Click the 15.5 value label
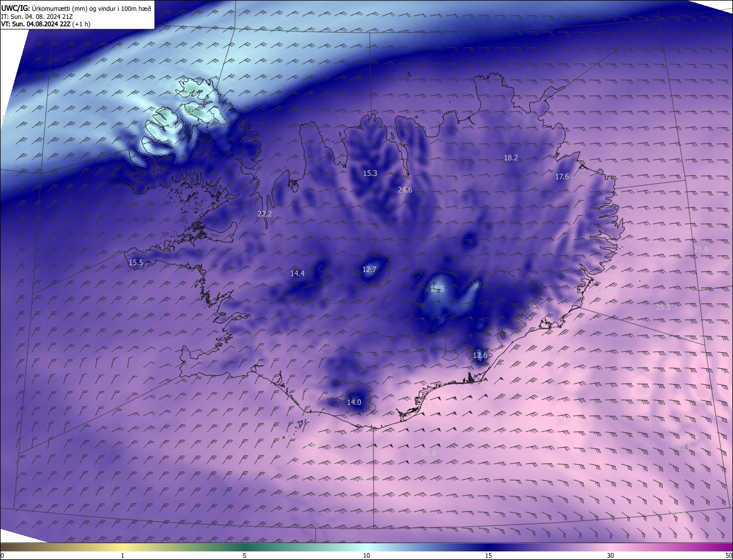This screenshot has height=560, width=733. [136, 262]
